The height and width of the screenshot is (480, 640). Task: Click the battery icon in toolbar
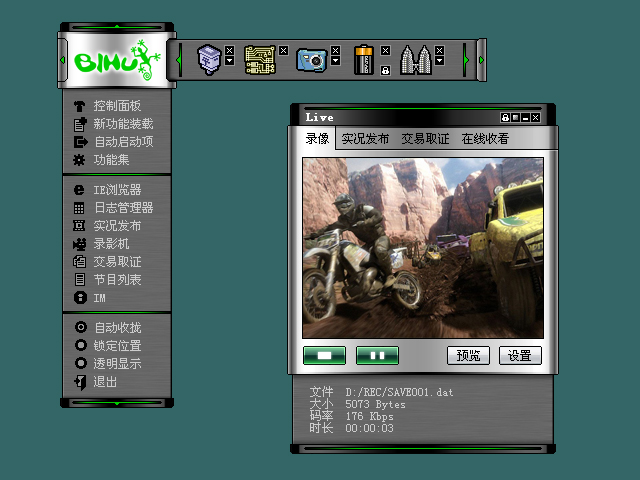pyautogui.click(x=364, y=60)
